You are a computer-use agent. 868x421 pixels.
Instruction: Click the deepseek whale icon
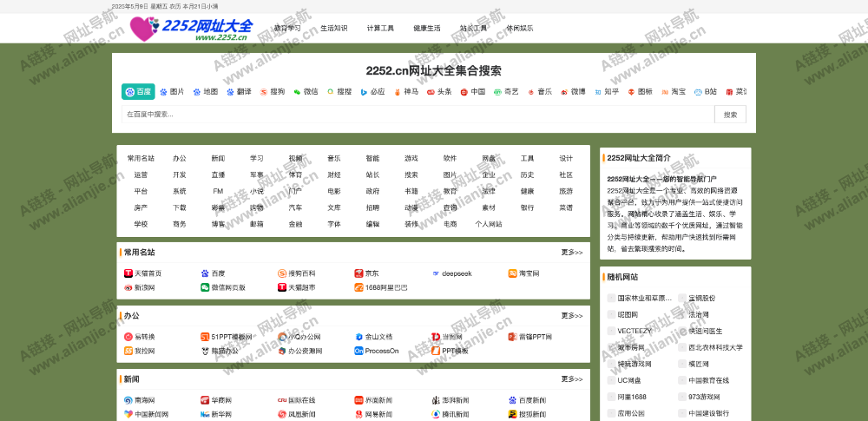point(436,273)
